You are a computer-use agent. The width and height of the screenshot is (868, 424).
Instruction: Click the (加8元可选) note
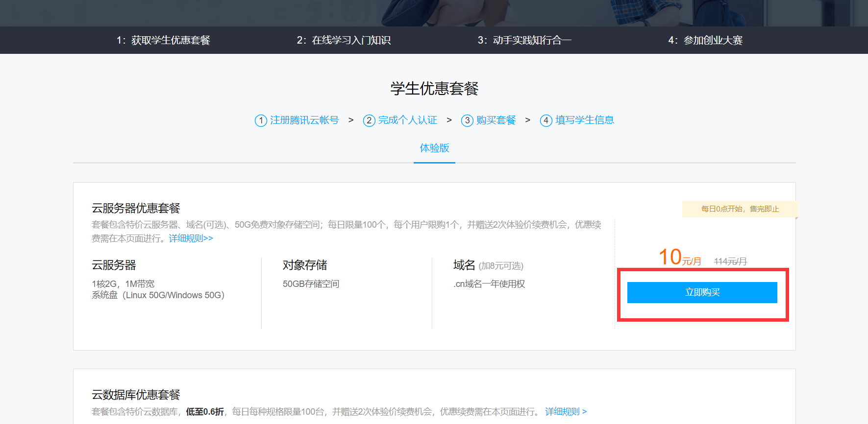coord(501,266)
